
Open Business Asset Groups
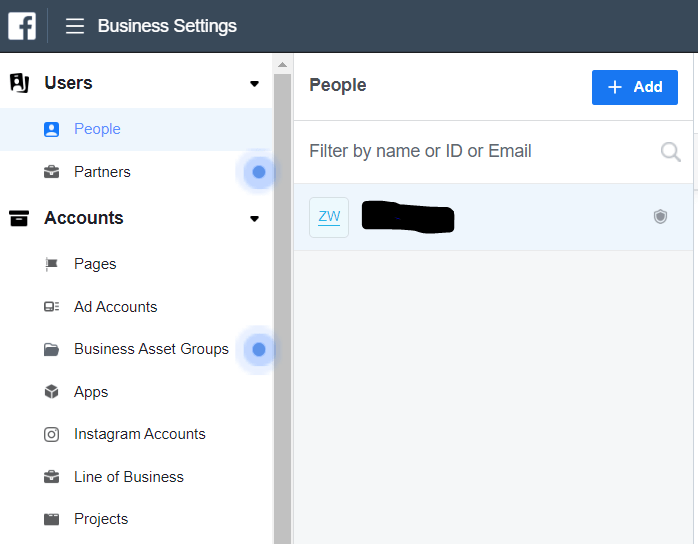tap(136, 349)
